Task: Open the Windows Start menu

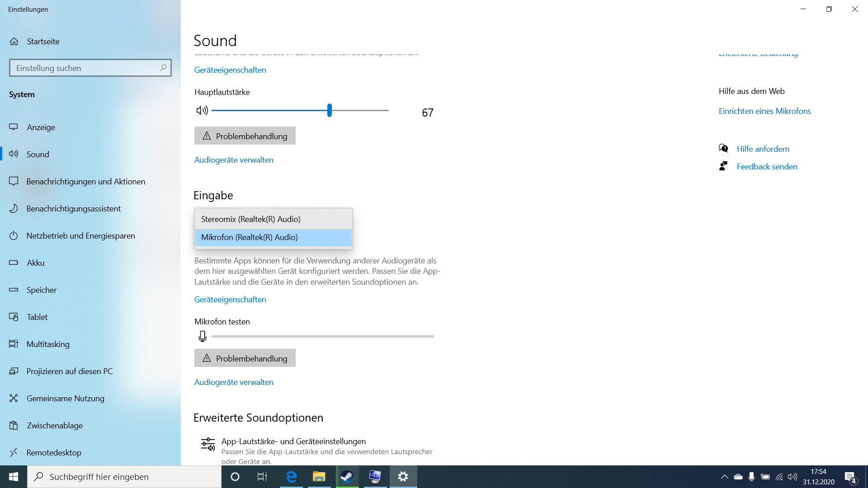Action: click(x=14, y=477)
